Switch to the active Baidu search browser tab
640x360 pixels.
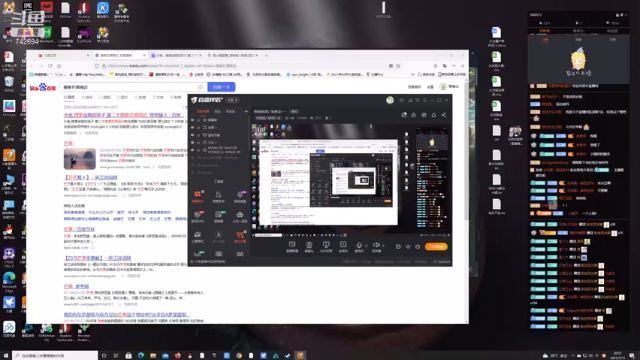click(119, 55)
